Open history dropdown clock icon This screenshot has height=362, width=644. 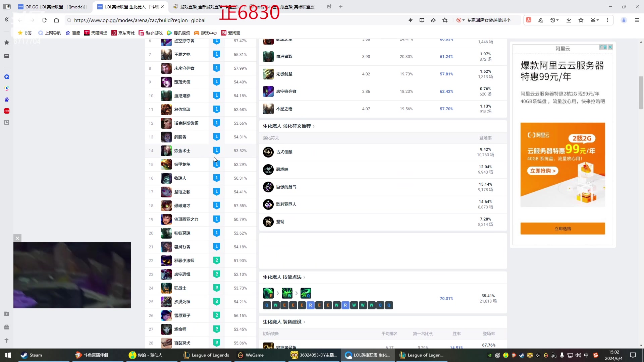point(554,20)
